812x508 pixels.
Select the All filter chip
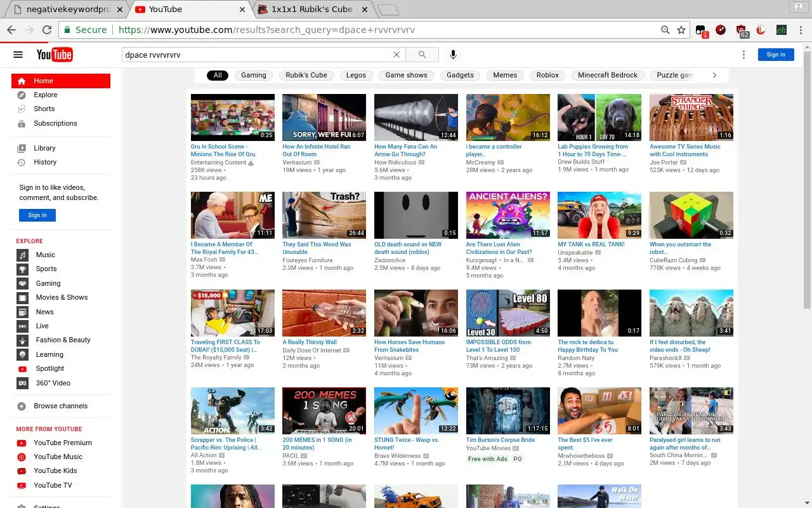(x=218, y=75)
